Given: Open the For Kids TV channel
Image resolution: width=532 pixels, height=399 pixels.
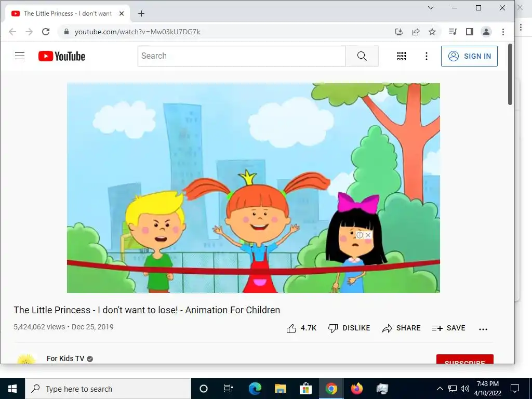Looking at the screenshot, I should point(65,358).
